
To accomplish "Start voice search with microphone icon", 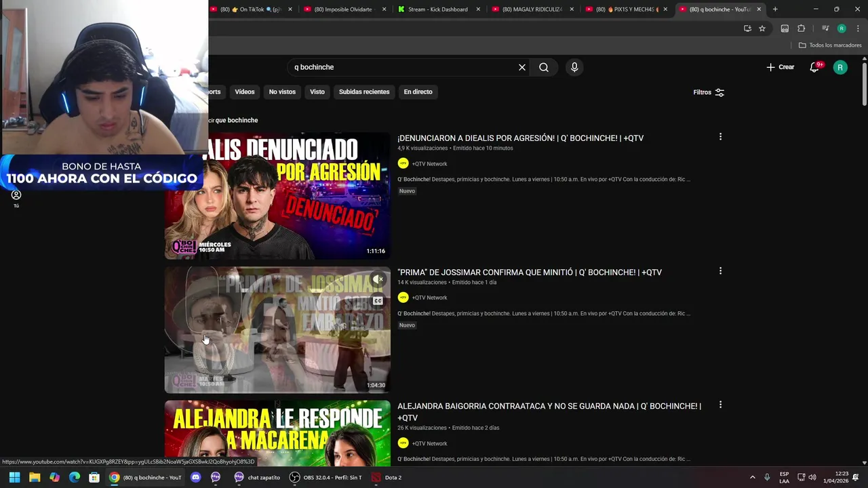I will (574, 67).
